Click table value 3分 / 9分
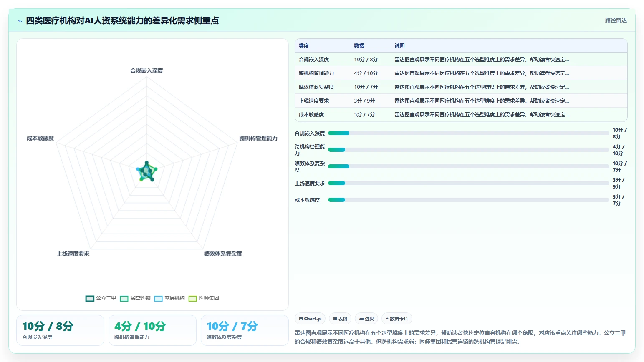This screenshot has width=644, height=362. point(365,101)
